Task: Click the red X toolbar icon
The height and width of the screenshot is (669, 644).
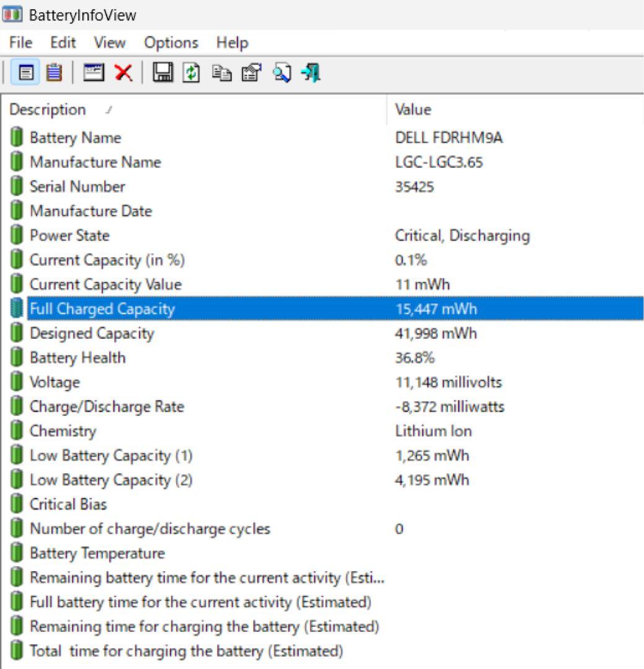Action: point(123,73)
